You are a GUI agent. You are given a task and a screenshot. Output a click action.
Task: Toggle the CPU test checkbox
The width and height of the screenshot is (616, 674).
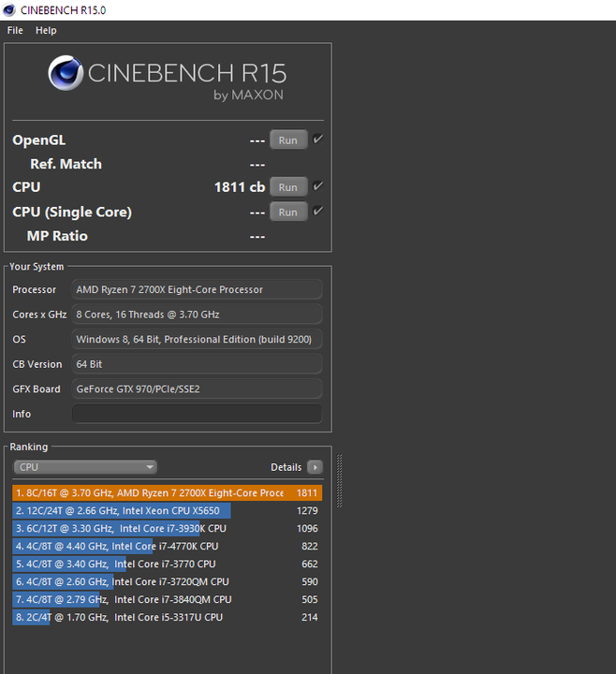pos(317,186)
